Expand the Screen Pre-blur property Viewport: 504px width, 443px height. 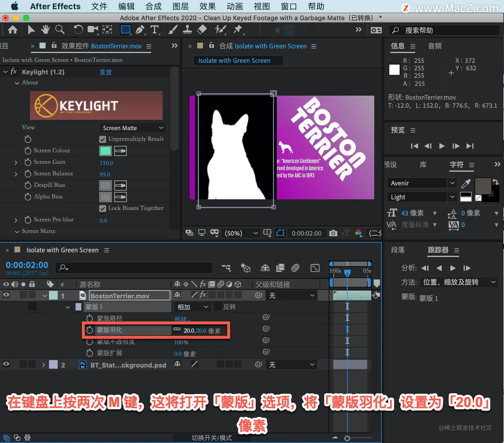click(x=16, y=220)
